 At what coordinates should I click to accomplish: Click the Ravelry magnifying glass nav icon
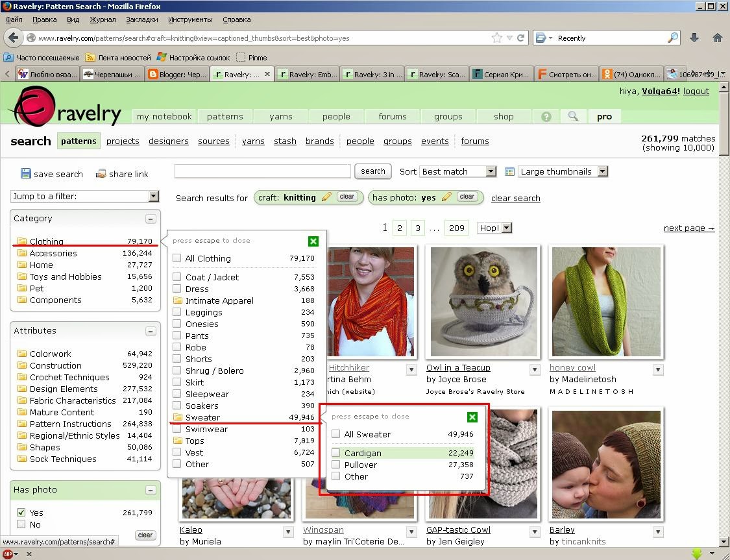tap(573, 116)
